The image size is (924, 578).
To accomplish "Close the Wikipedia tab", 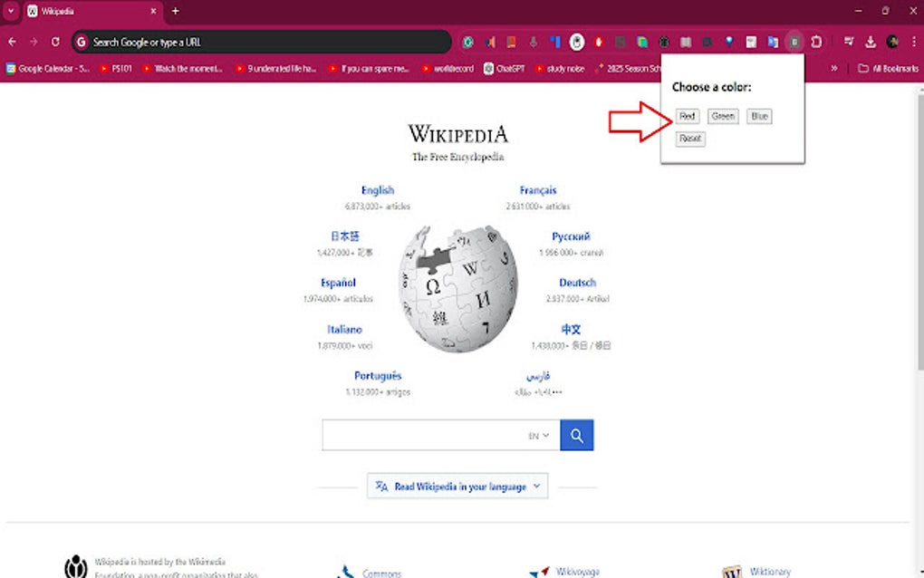I will pos(153,11).
